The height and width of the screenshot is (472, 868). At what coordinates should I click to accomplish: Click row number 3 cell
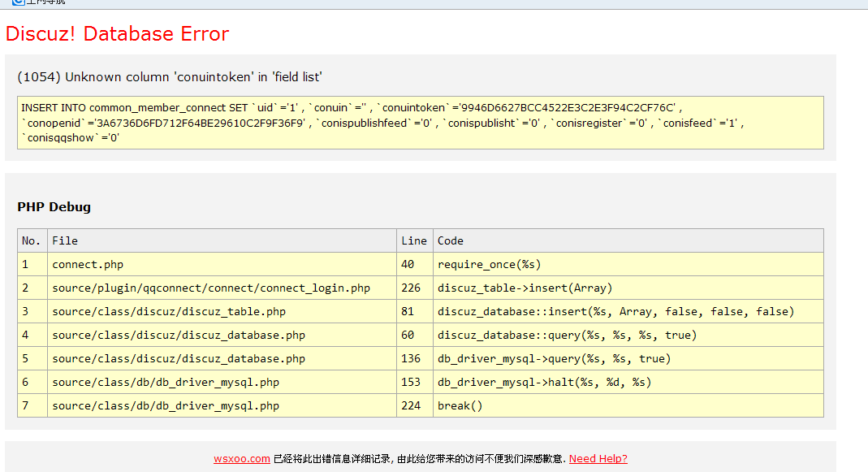32,311
